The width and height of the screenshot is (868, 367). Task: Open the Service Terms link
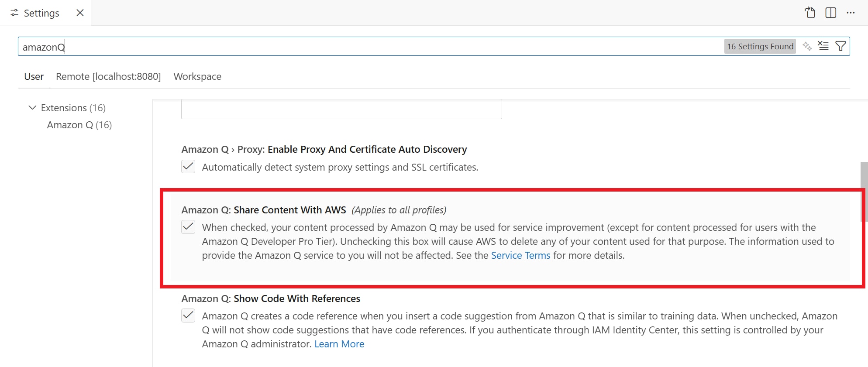tap(520, 256)
